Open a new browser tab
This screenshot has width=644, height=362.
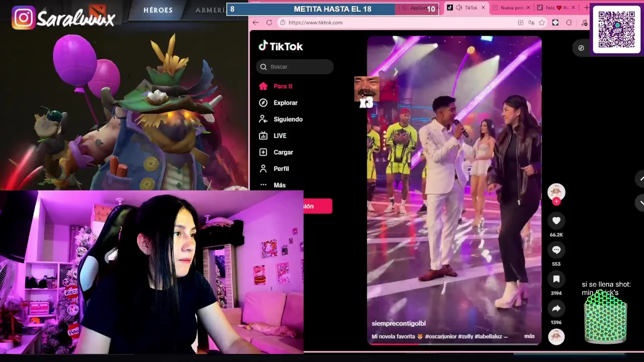pos(586,8)
